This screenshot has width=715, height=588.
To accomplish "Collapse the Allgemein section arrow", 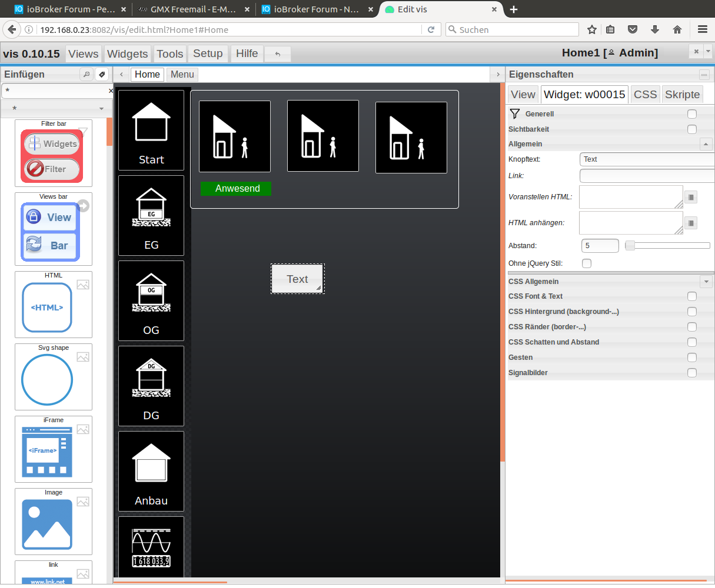I will [x=706, y=144].
